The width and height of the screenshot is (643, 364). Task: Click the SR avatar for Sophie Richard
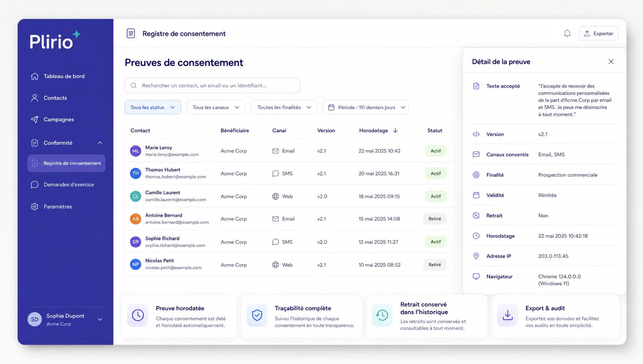click(136, 242)
